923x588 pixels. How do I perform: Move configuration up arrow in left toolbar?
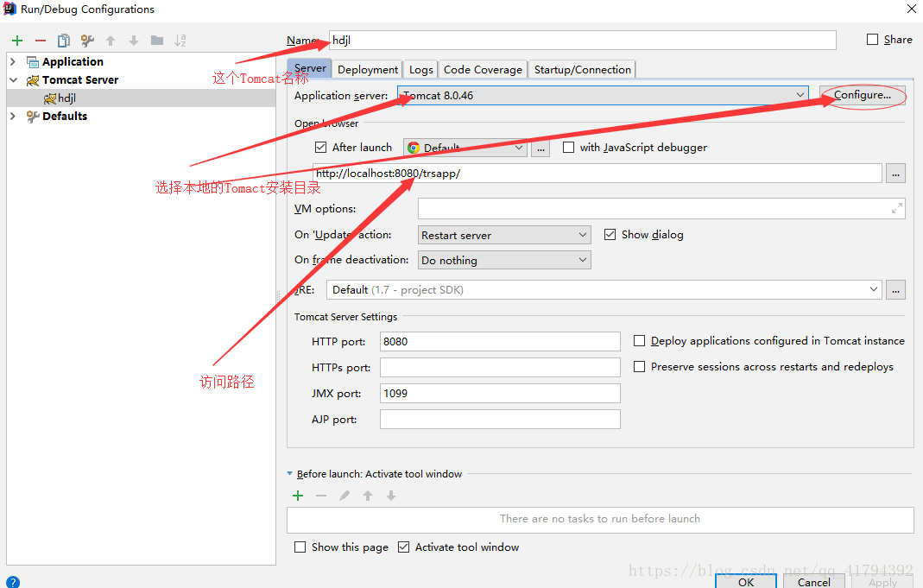click(x=110, y=41)
